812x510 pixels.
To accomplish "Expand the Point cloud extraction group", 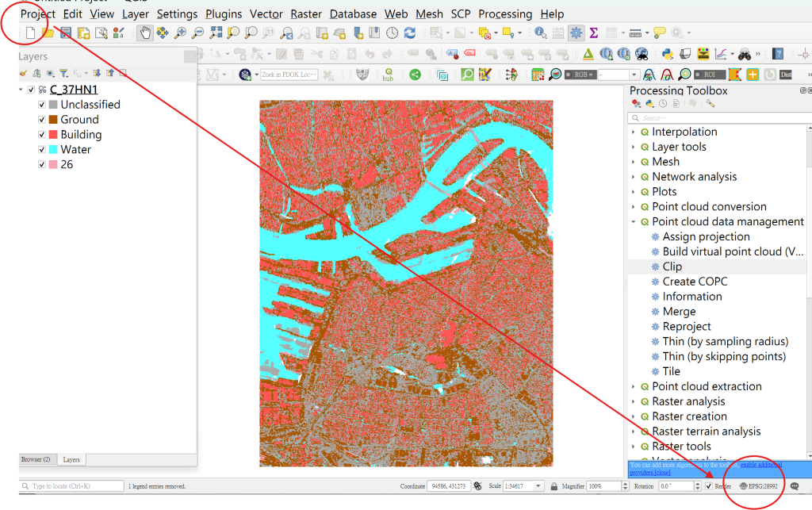I will 634,387.
